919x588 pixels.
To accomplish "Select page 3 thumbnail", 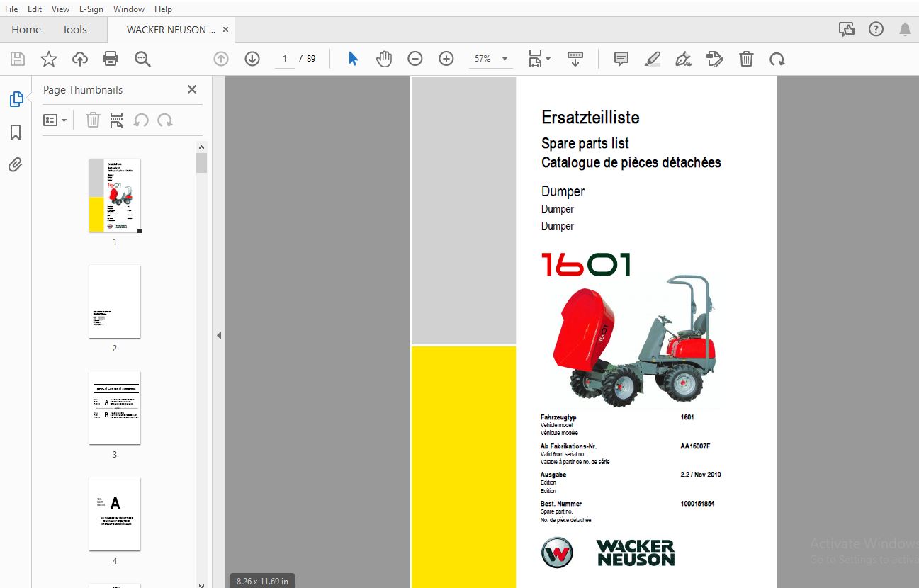I will (x=115, y=408).
